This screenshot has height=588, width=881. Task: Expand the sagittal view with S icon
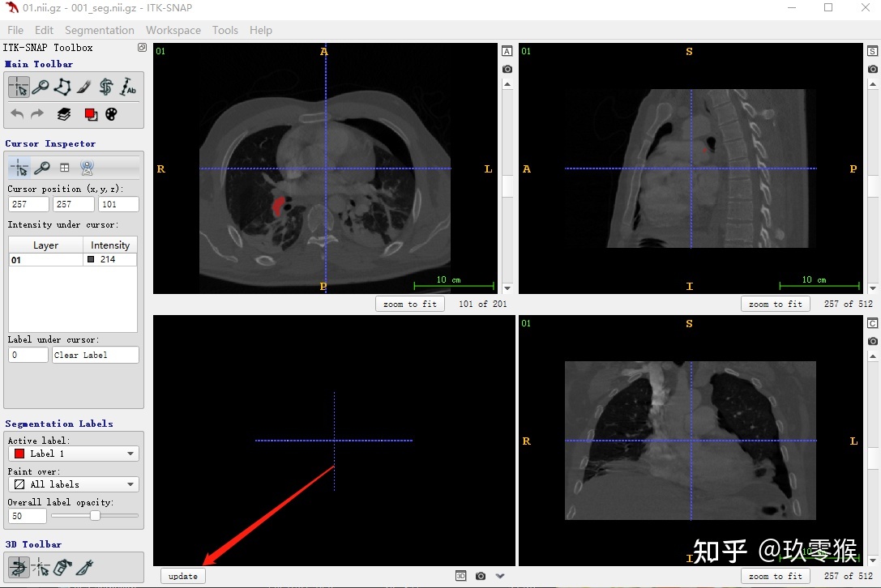pyautogui.click(x=873, y=51)
